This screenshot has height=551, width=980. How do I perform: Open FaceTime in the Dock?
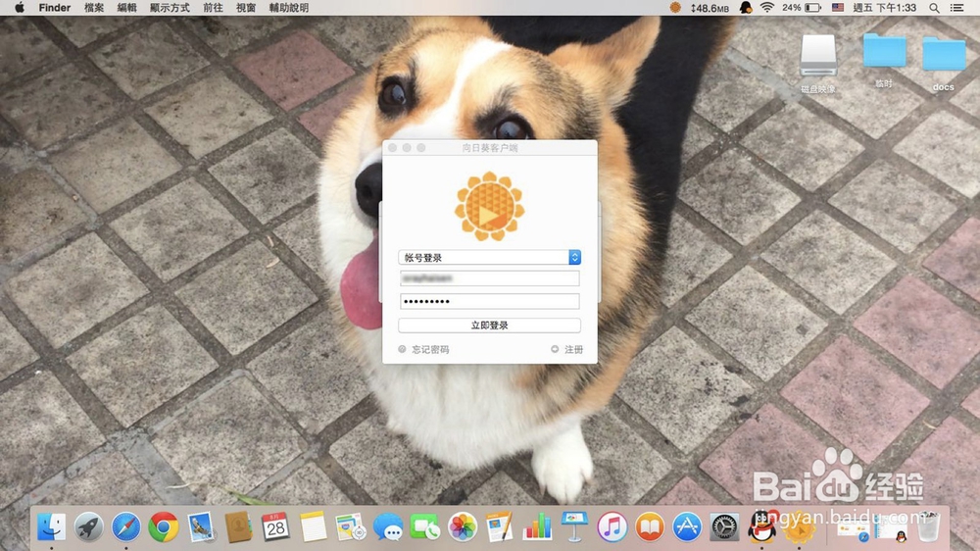coord(425,526)
